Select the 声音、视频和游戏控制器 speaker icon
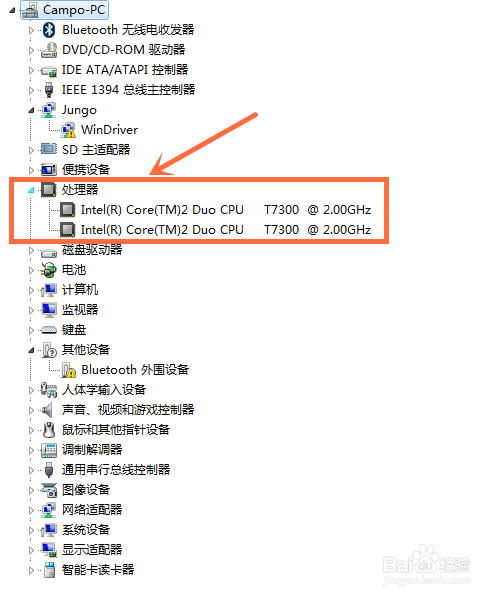 tap(48, 410)
